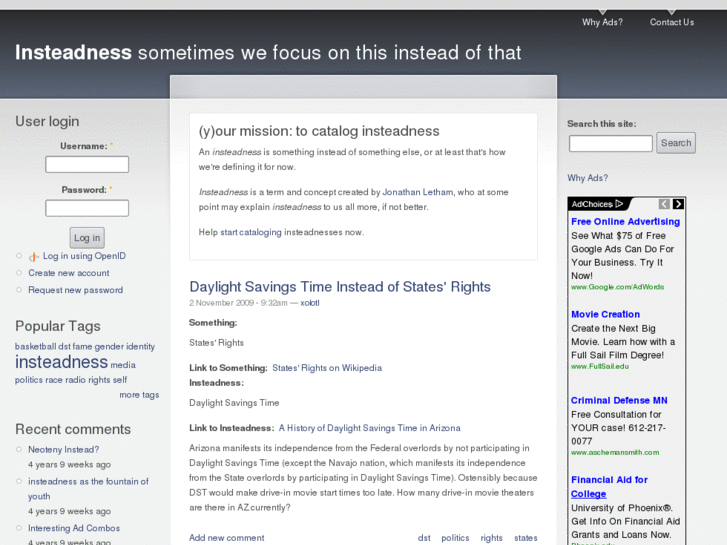727x545 pixels.
Task: Open Request new password link
Action: (76, 290)
